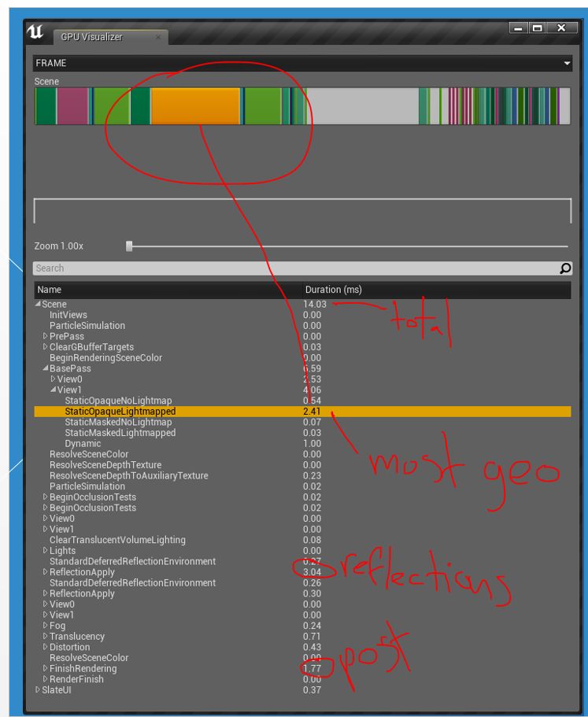
Task: Click the magenta timeline block
Action: pos(72,106)
